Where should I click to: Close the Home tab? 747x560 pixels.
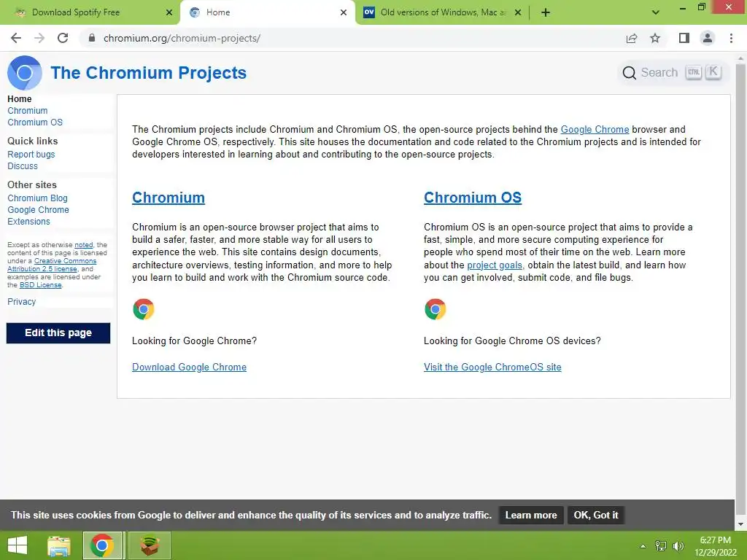coord(344,12)
